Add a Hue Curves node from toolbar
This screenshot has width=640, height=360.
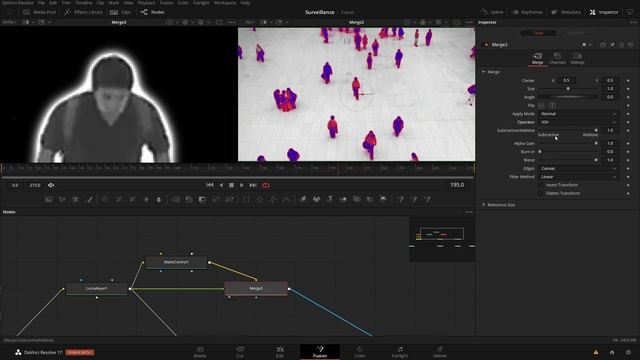tap(132, 199)
